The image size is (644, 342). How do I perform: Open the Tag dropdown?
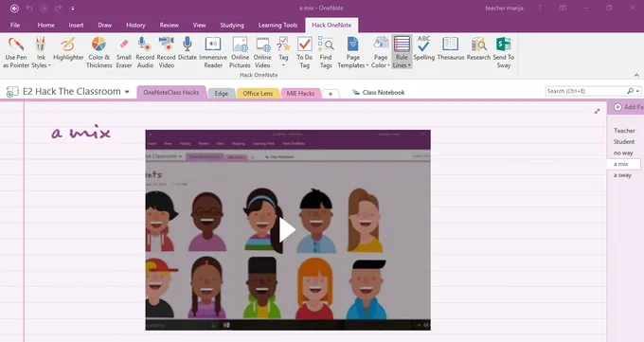283,53
